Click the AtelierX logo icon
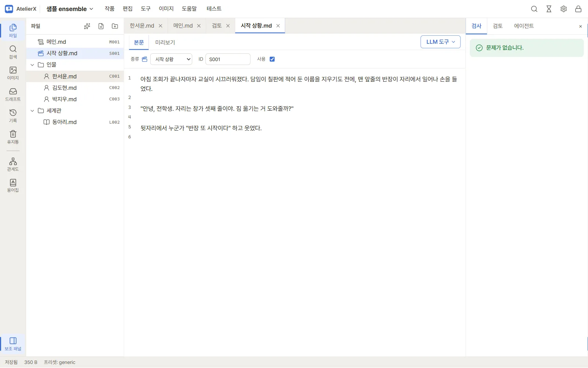The height and width of the screenshot is (368, 588). click(x=9, y=9)
